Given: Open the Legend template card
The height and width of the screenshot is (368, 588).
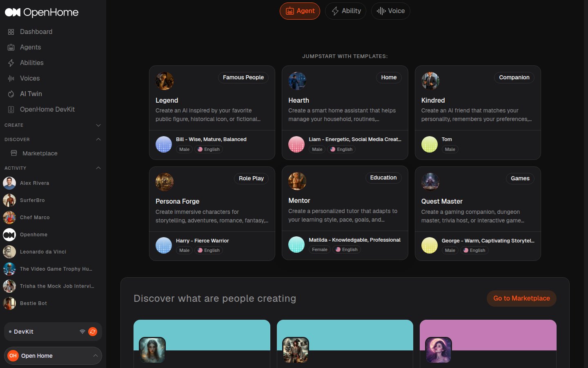Looking at the screenshot, I should 212,112.
